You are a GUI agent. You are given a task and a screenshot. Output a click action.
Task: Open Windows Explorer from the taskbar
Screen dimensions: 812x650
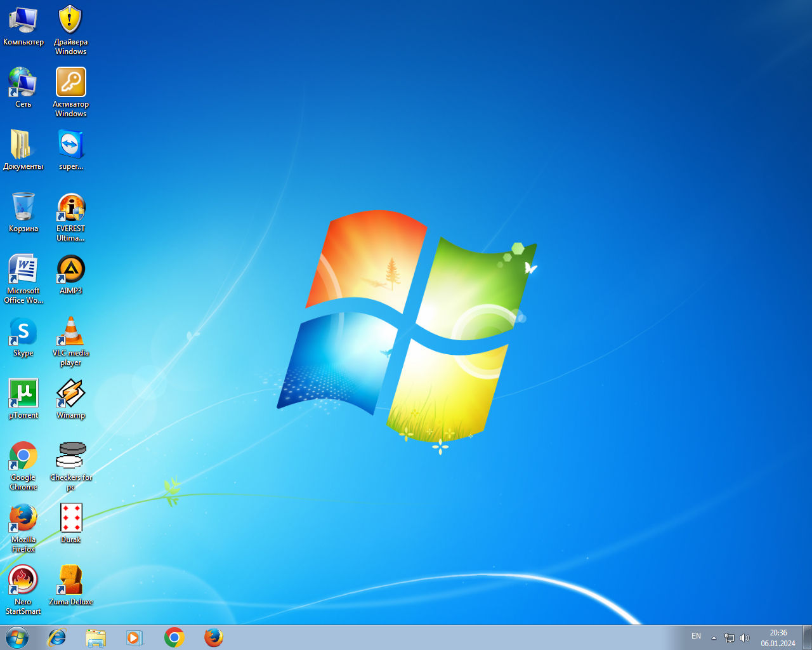pos(96,637)
